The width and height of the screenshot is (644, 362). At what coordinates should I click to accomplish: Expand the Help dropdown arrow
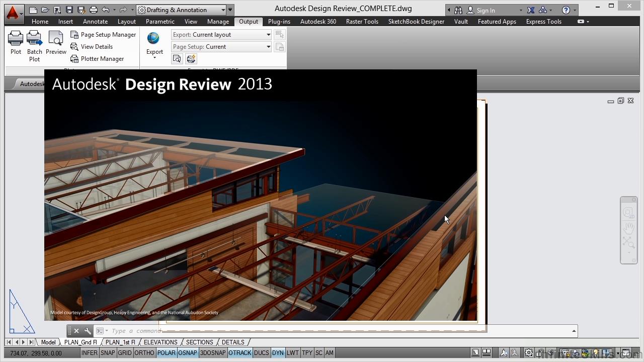(x=575, y=10)
